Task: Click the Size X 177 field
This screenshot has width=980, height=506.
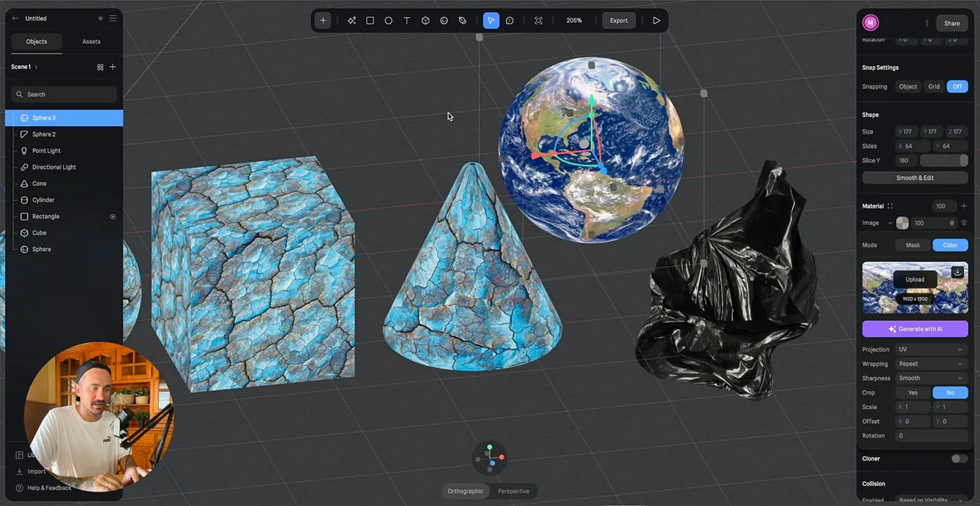Action: point(907,131)
